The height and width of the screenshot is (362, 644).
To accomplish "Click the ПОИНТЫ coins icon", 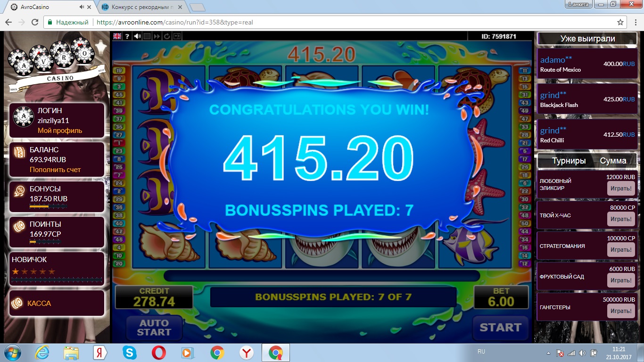I will point(20,227).
